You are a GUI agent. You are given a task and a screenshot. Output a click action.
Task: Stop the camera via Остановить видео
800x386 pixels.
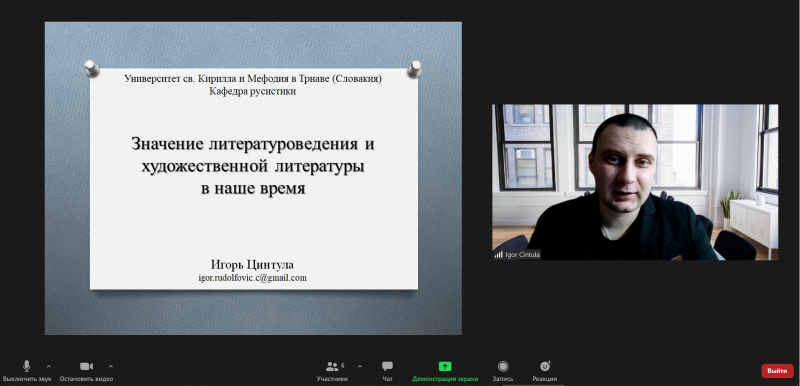coord(86,371)
